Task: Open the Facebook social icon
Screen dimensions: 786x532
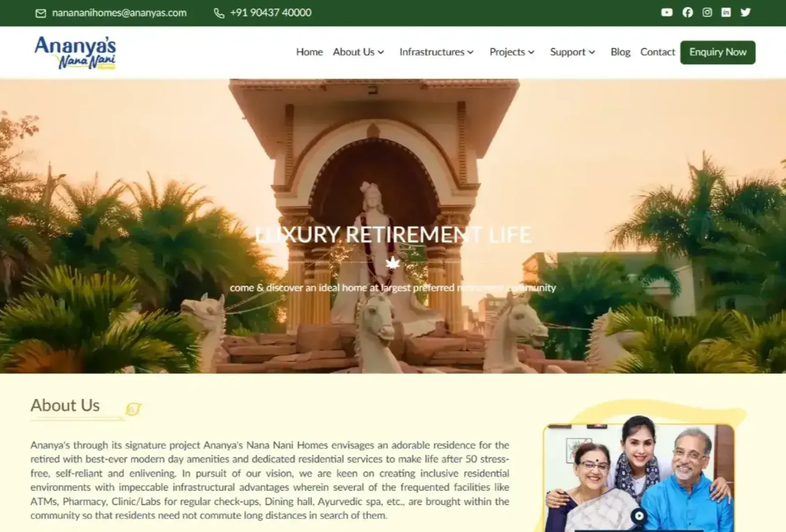Action: click(687, 13)
